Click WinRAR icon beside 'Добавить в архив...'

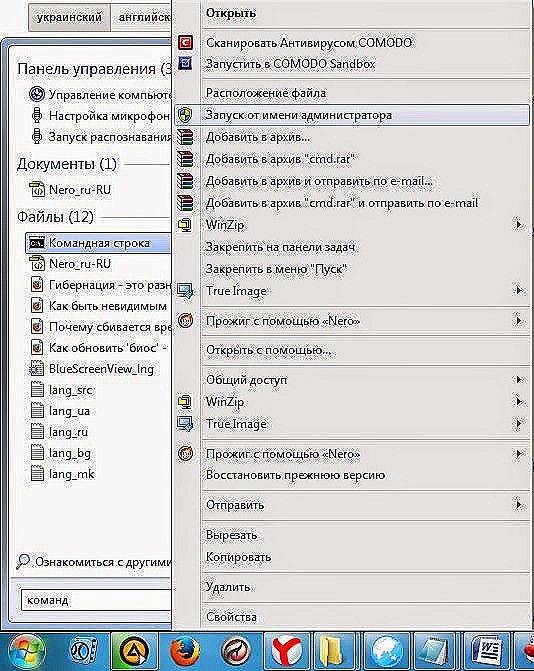pyautogui.click(x=185, y=137)
